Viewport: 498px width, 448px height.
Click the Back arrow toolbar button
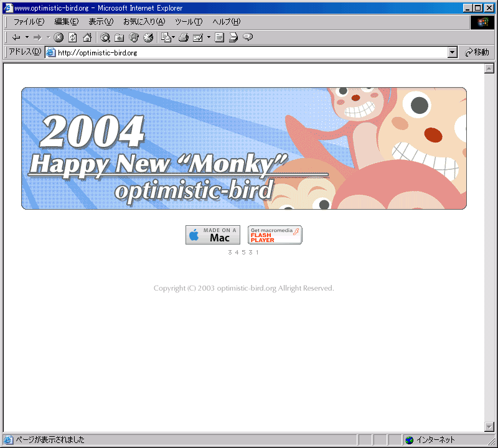point(16,37)
